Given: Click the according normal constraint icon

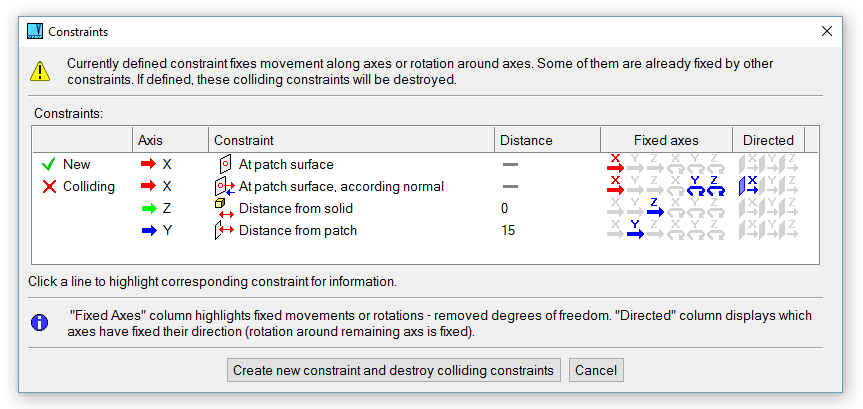Looking at the screenshot, I should point(224,186).
